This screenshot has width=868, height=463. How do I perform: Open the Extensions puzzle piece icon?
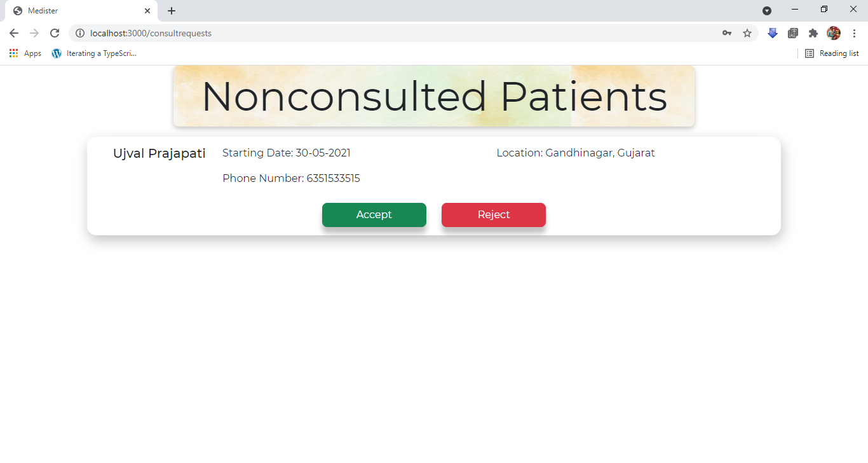coord(813,33)
